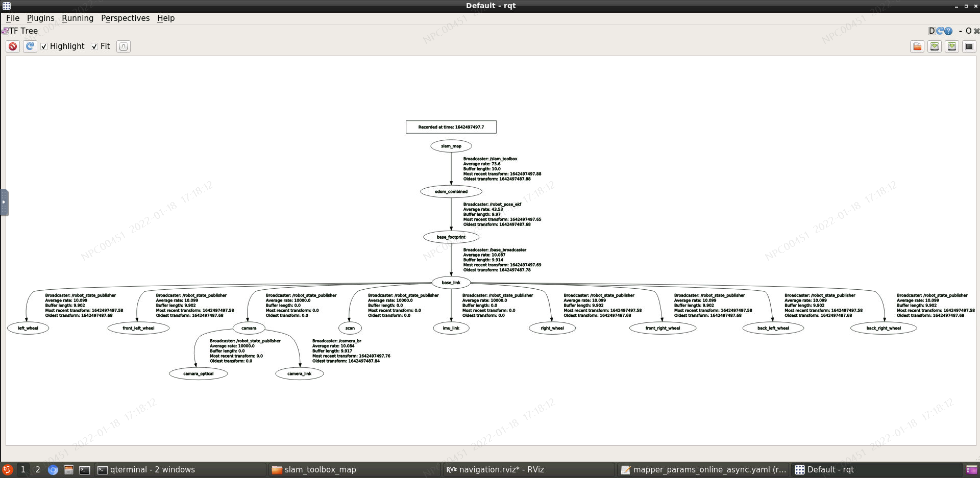Expand the collapsed left side panel
This screenshot has width=980, height=478.
4,202
